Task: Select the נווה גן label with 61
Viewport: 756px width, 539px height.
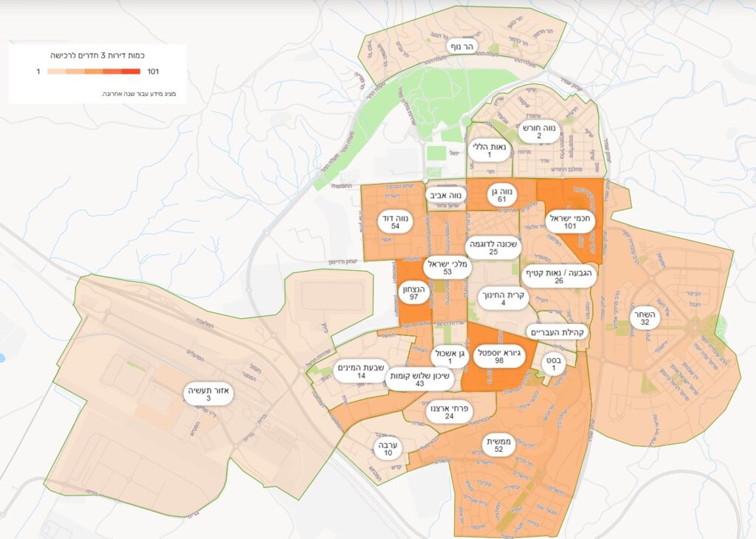Action: 501,195
